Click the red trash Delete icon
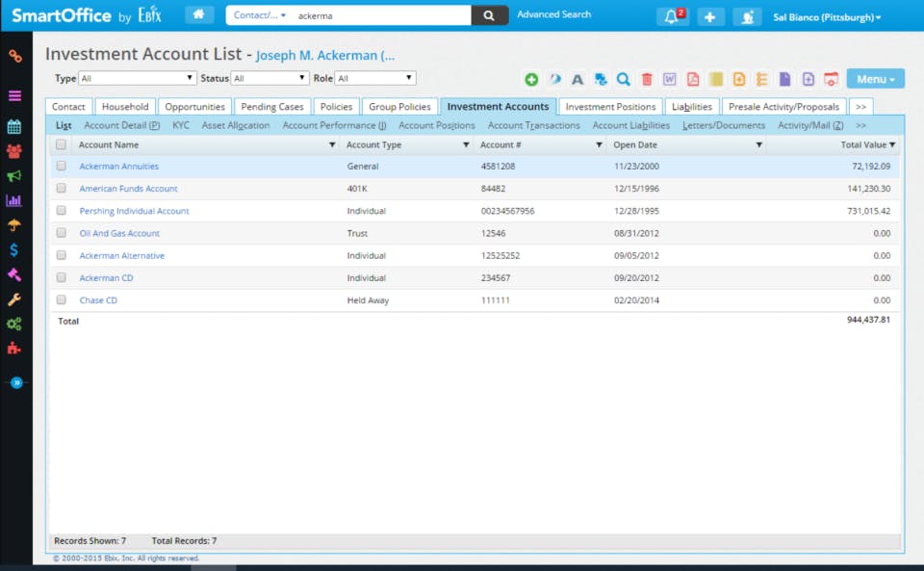The height and width of the screenshot is (571, 924). tap(647, 79)
